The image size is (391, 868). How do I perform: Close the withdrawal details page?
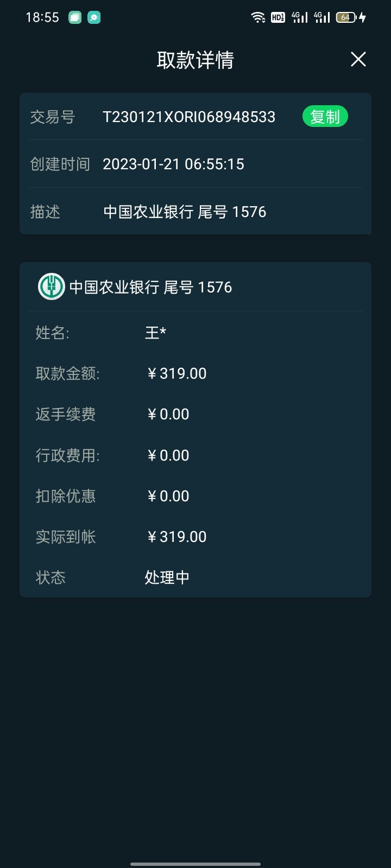(358, 59)
